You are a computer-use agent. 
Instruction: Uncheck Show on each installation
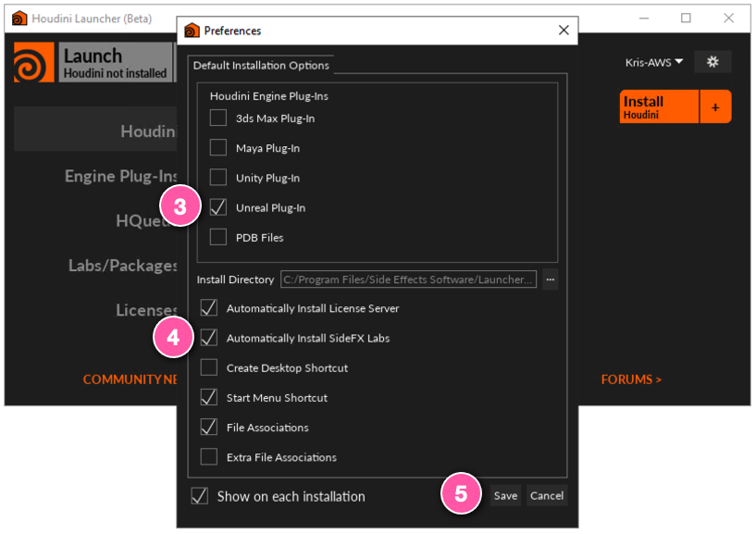200,496
